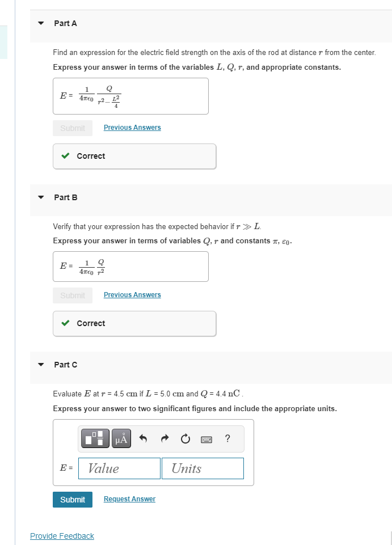This screenshot has width=392, height=545.
Task: Click the green checkmark in Part A
Action: [x=65, y=156]
